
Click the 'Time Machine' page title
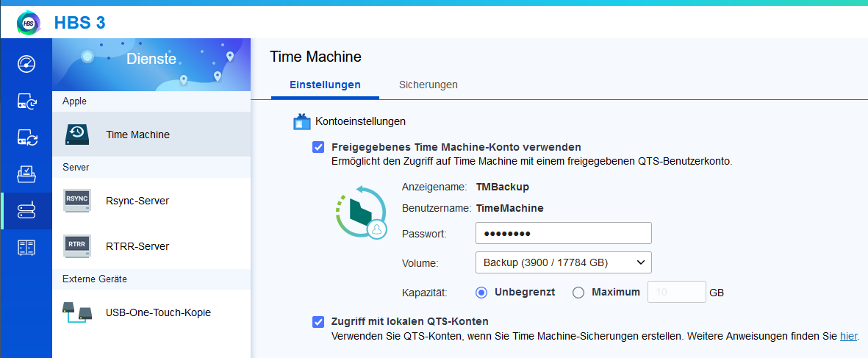[315, 57]
